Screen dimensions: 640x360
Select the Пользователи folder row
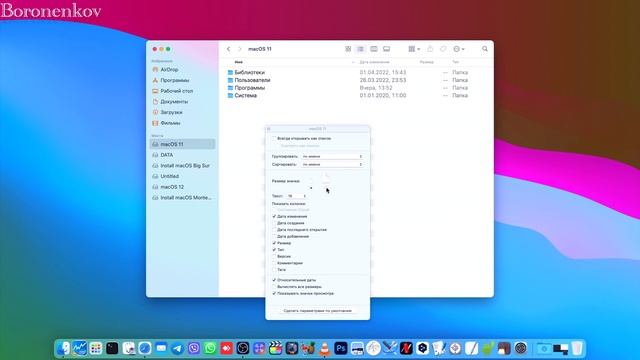[356, 80]
